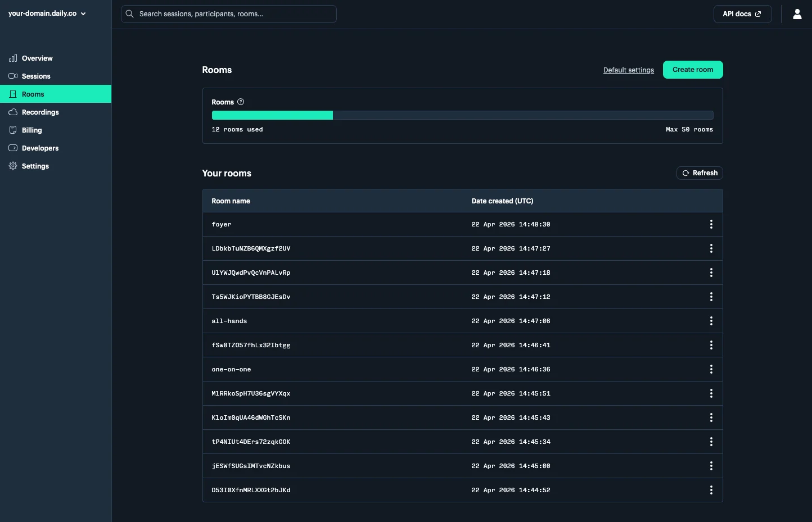Viewport: 812px width, 522px height.
Task: Select the all-hands room name
Action: point(229,321)
